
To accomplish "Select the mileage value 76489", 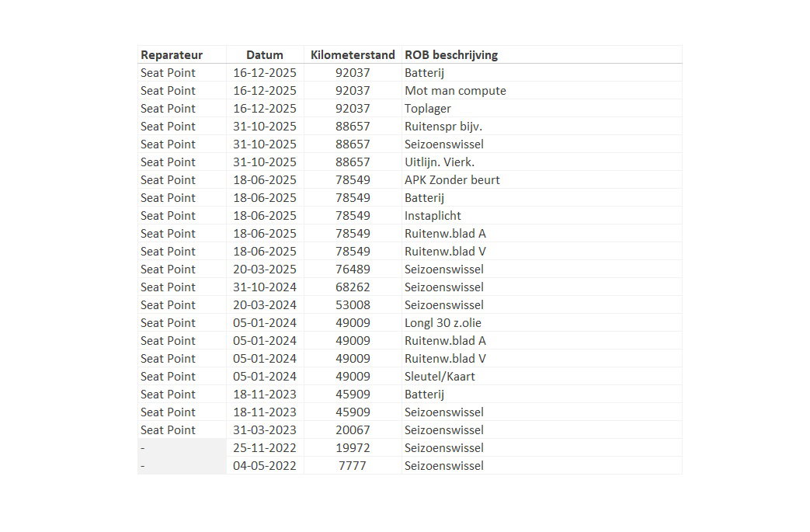I will pyautogui.click(x=353, y=269).
